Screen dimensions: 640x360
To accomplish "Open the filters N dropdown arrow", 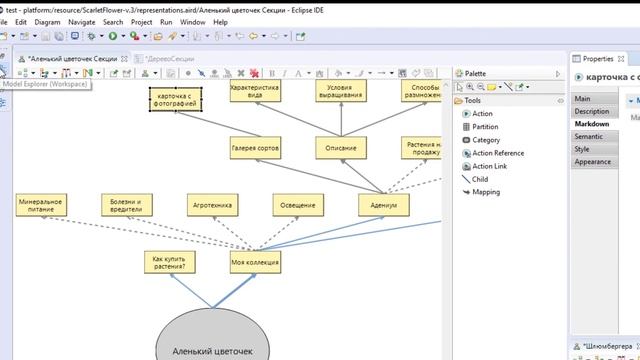I will [x=98, y=73].
